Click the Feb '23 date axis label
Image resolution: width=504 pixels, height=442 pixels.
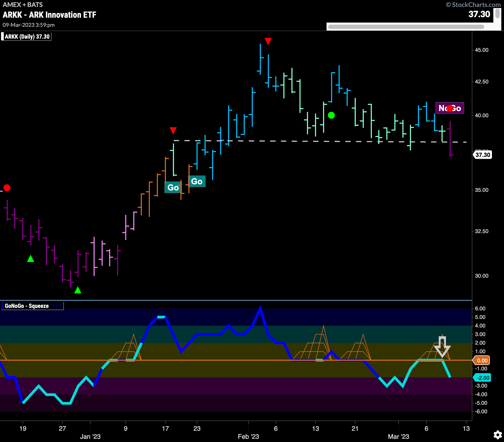coord(248,436)
